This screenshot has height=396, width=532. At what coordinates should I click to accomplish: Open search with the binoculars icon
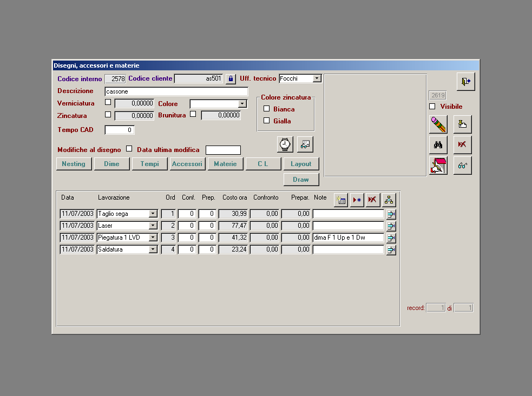(x=438, y=145)
